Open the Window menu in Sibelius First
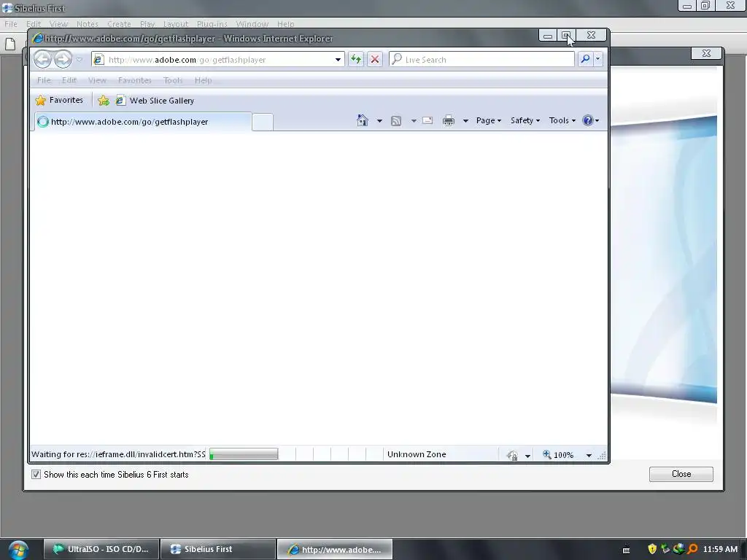This screenshot has height=560, width=747. click(252, 24)
